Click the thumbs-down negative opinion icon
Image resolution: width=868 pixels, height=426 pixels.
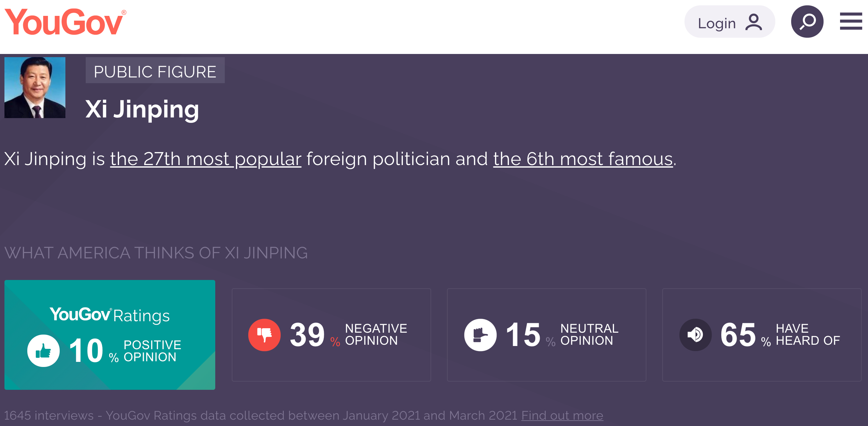(x=264, y=335)
